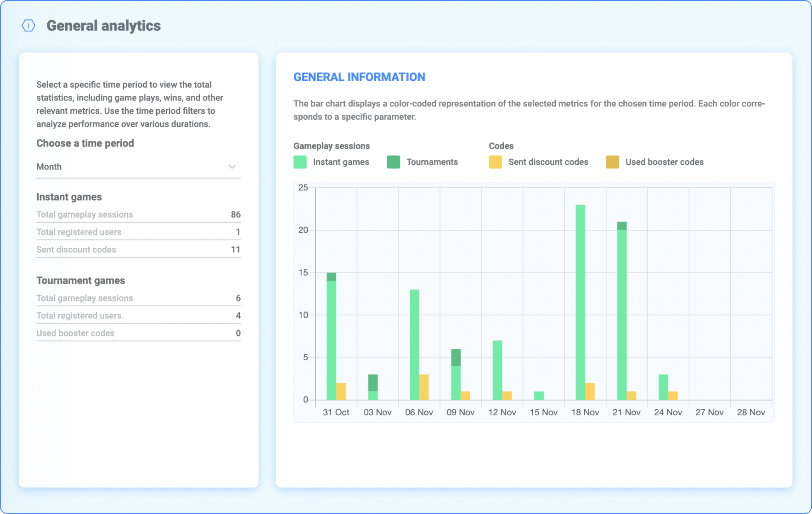812x514 pixels.
Task: Click the 28 Nov axis label
Action: pyautogui.click(x=751, y=412)
